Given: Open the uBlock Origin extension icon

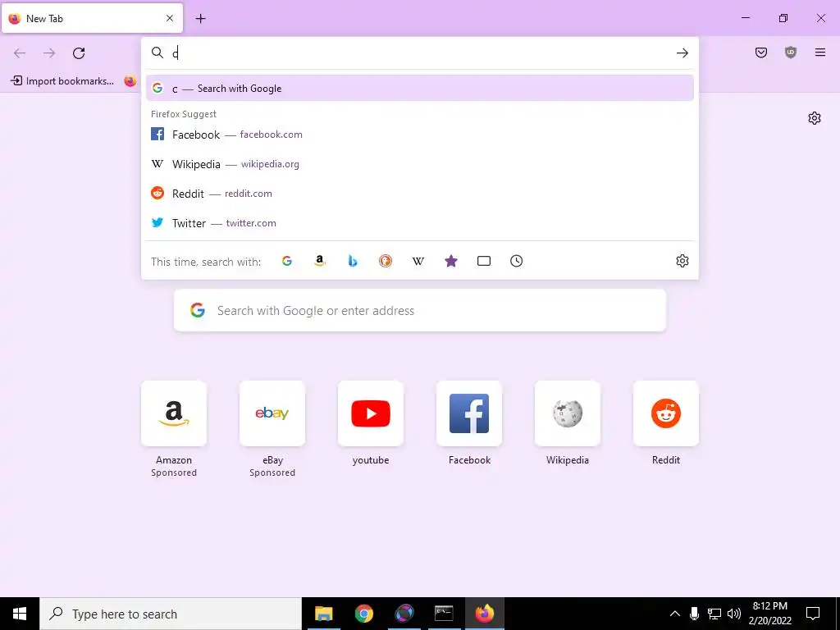Looking at the screenshot, I should [x=791, y=52].
